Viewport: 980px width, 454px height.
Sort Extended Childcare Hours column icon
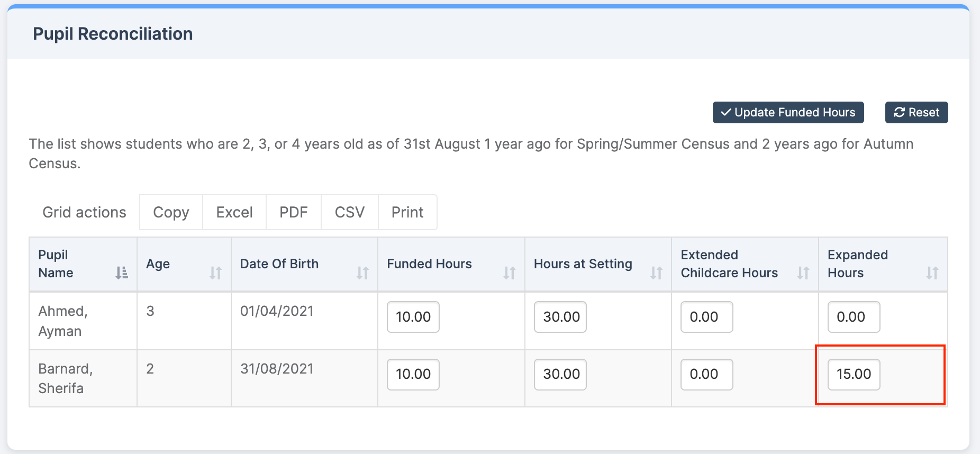(x=803, y=273)
